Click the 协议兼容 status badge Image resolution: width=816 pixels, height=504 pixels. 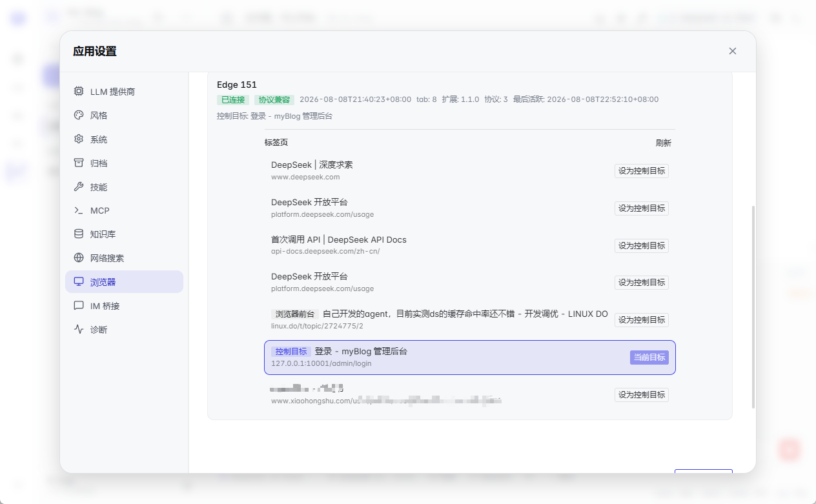274,100
